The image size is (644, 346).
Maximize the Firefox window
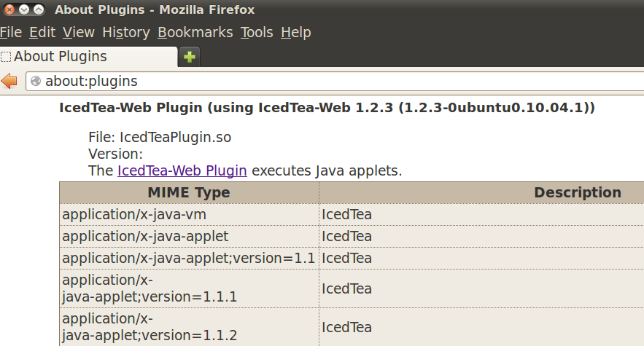tap(38, 10)
